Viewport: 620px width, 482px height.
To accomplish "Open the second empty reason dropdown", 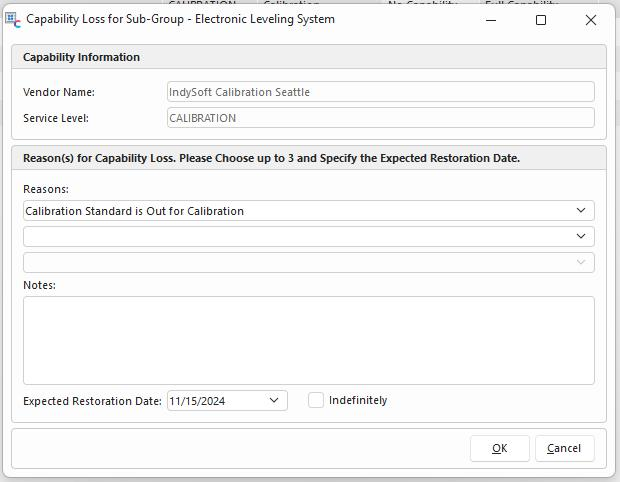I will tap(581, 237).
